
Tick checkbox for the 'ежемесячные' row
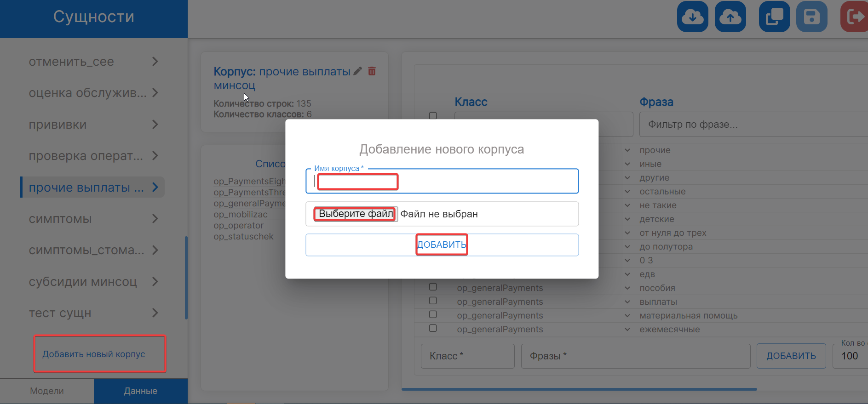433,328
